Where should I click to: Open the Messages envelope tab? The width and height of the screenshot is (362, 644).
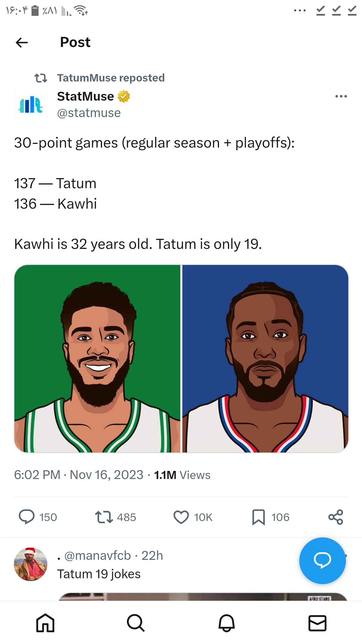[317, 623]
